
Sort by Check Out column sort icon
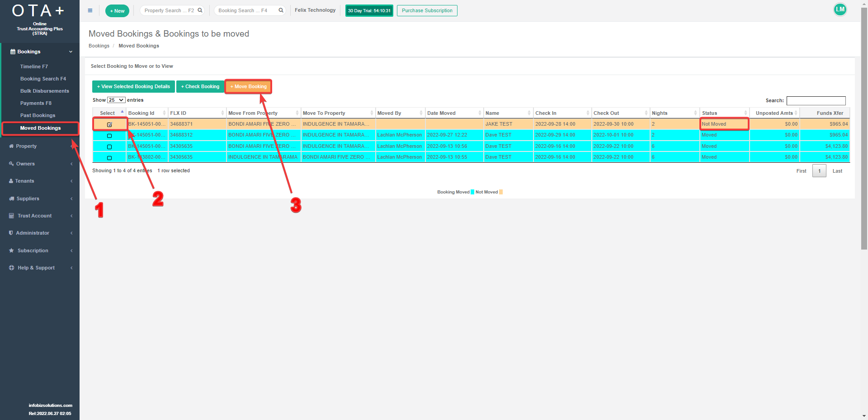[646, 113]
